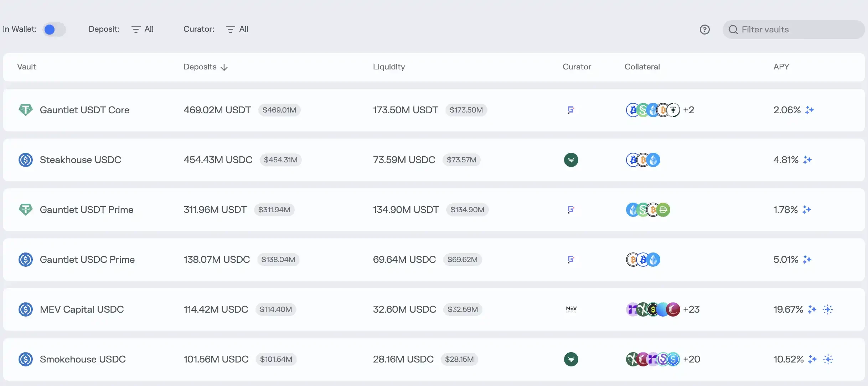
Task: Click the +20 collateral count for Smokehouse USDC
Action: pos(691,359)
